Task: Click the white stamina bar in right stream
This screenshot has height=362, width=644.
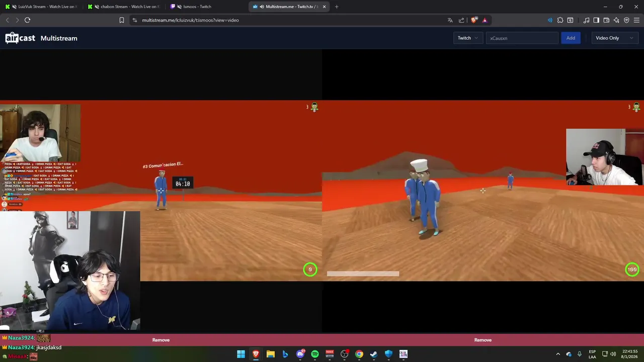Action: click(x=363, y=274)
